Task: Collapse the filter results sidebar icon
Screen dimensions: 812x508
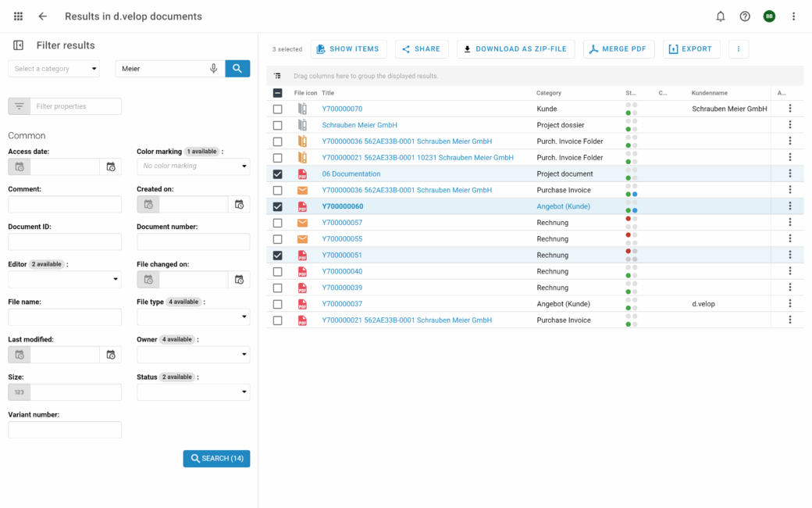Action: coord(19,45)
